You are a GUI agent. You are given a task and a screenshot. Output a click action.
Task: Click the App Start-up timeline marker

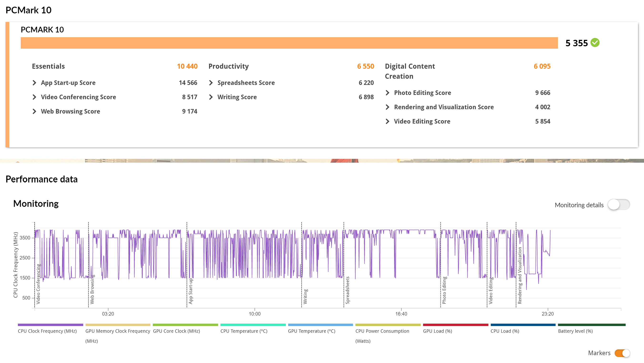(x=190, y=291)
